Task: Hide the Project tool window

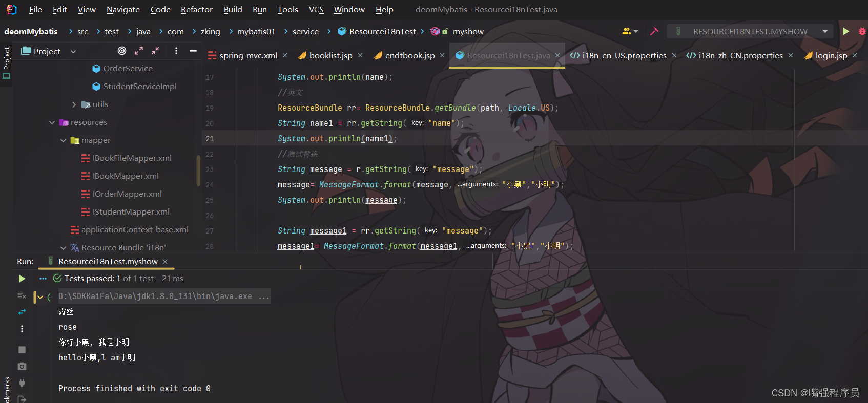Action: [x=193, y=51]
